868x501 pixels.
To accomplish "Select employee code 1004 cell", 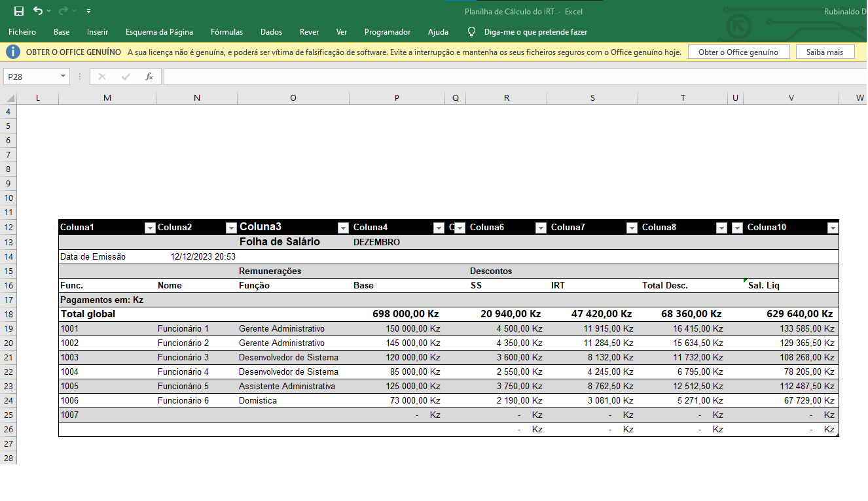I will pyautogui.click(x=107, y=371).
